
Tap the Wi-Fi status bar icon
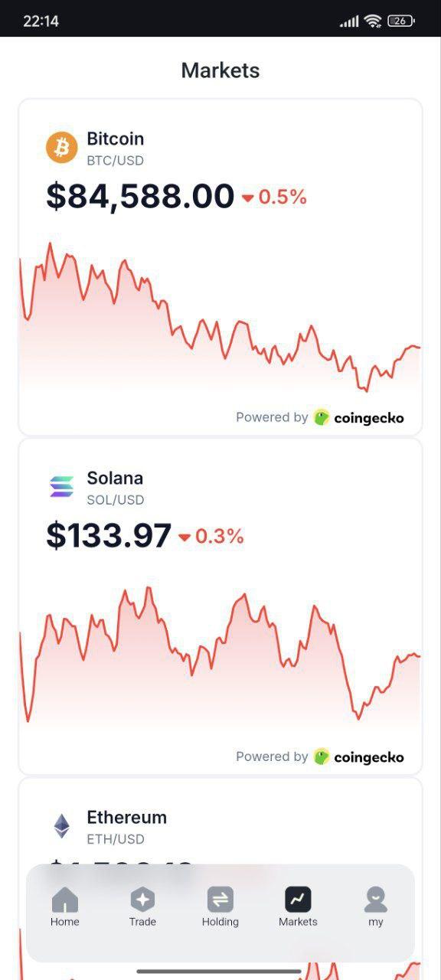coord(373,21)
